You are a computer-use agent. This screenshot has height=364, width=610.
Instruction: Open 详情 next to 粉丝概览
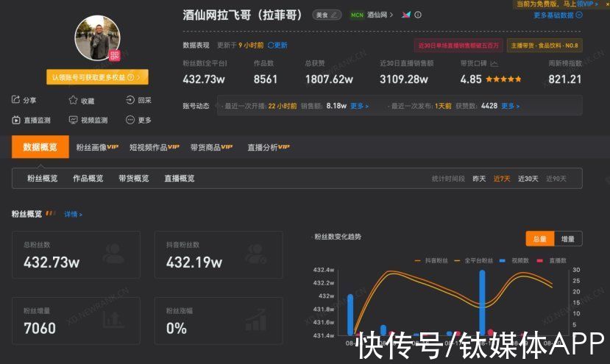click(73, 214)
